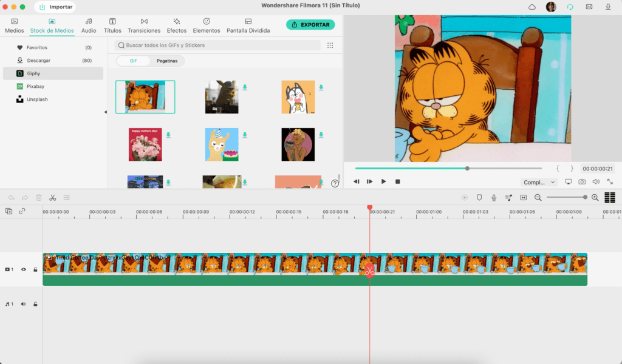622x364 pixels.
Task: Switch to the GIF filter
Action: click(133, 61)
